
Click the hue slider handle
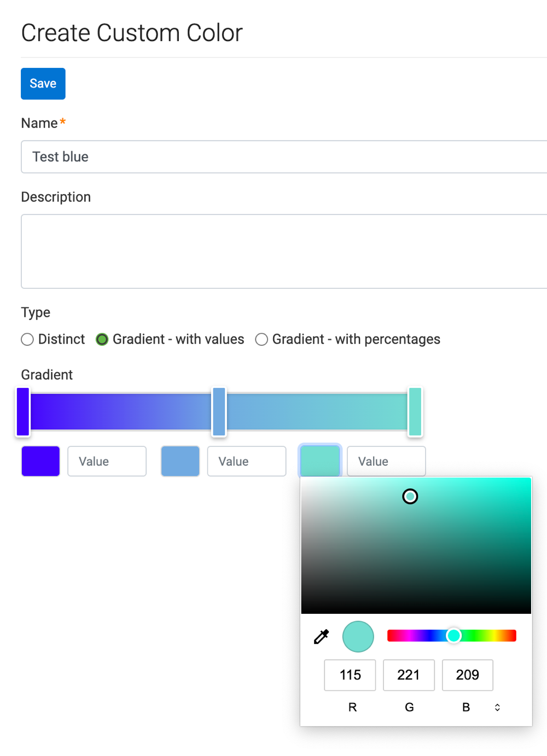click(x=453, y=636)
